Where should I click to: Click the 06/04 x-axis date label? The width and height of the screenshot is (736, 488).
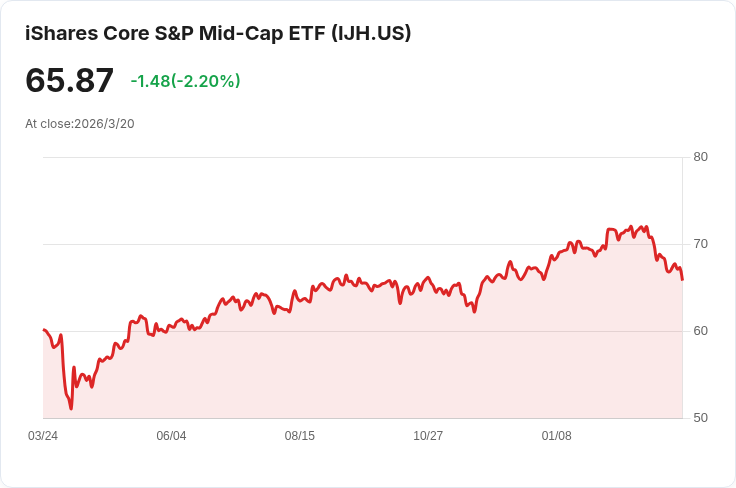pos(171,436)
